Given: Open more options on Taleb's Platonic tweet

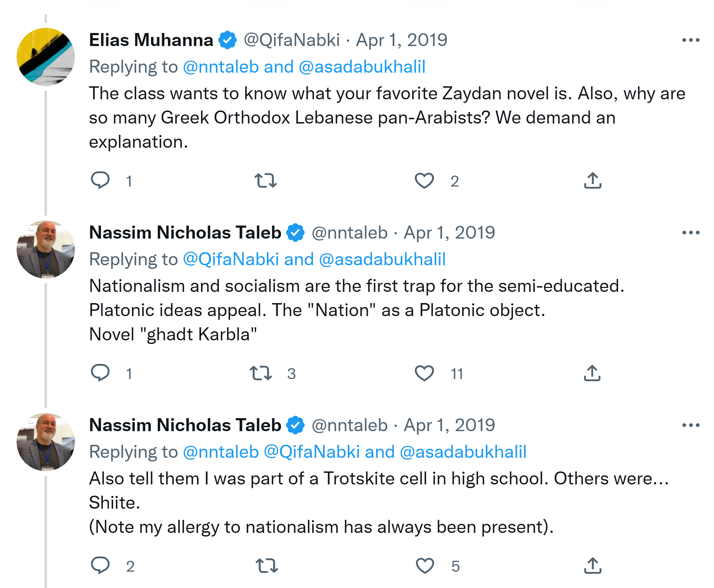Looking at the screenshot, I should click(x=691, y=233).
